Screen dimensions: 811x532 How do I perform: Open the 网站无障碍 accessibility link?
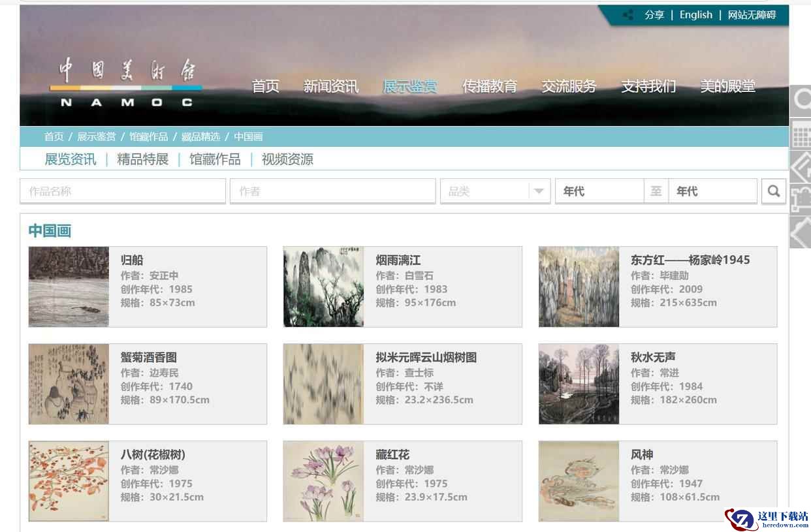[x=752, y=15]
